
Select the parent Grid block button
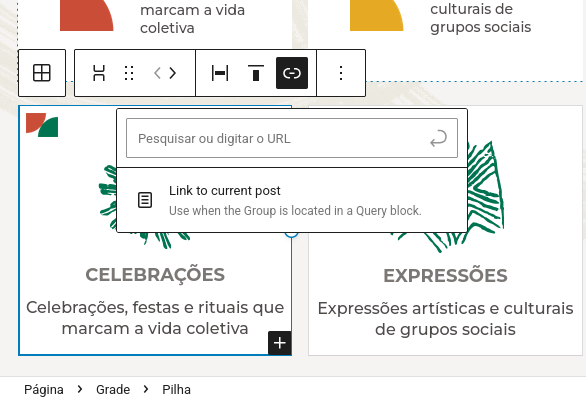tap(42, 73)
